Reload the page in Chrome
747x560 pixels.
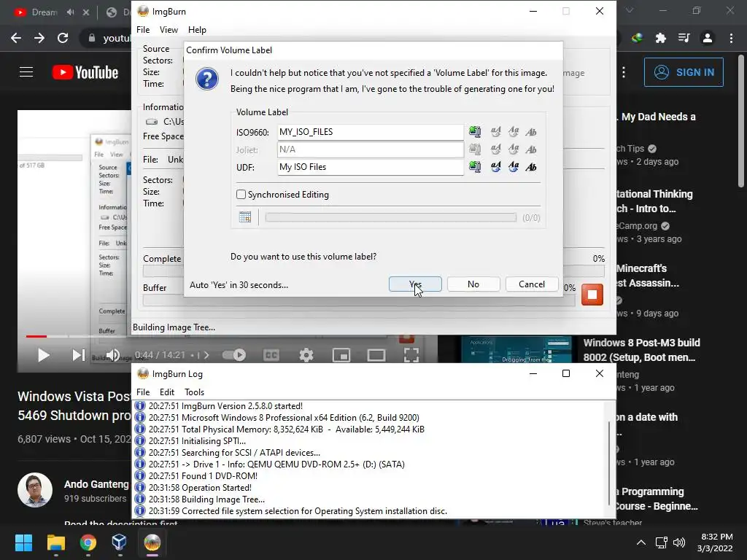63,38
